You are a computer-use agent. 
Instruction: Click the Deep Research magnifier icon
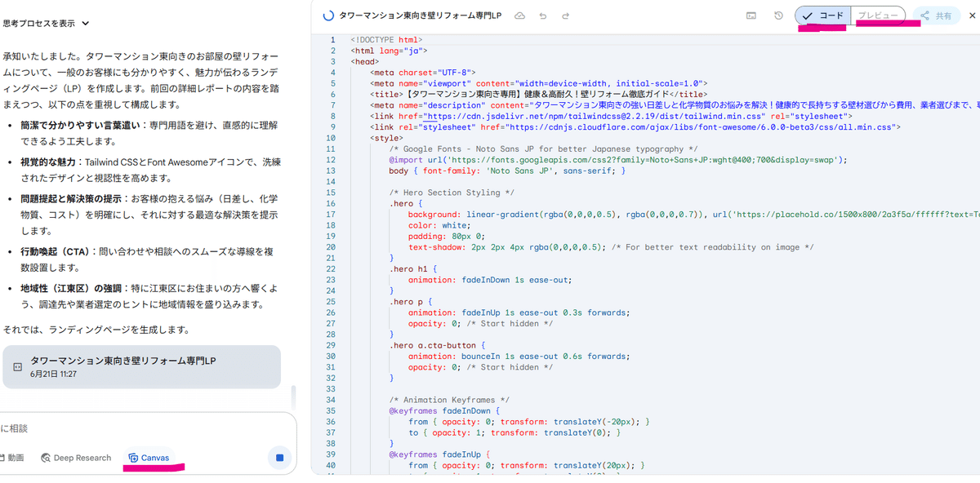point(47,458)
